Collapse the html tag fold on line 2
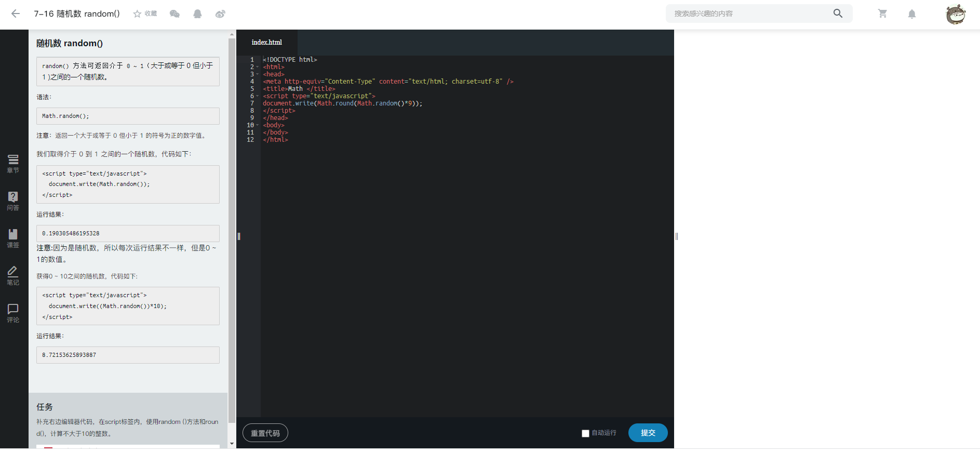 click(x=258, y=67)
